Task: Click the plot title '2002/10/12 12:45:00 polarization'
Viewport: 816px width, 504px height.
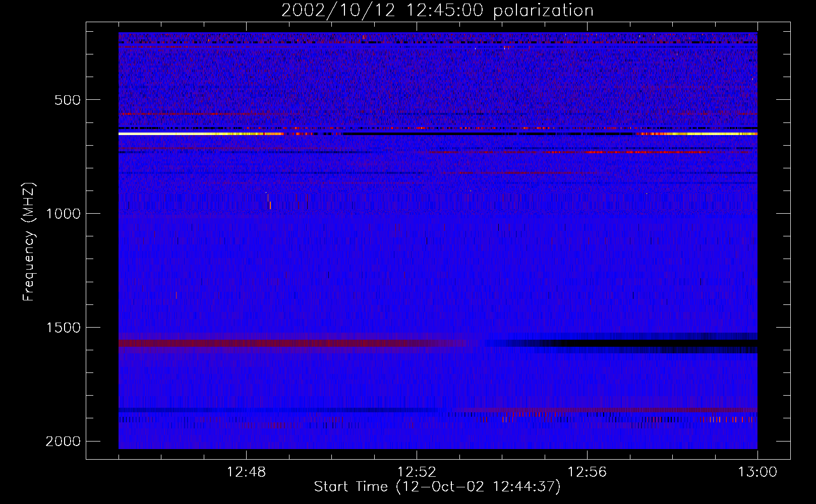Action: [x=437, y=11]
